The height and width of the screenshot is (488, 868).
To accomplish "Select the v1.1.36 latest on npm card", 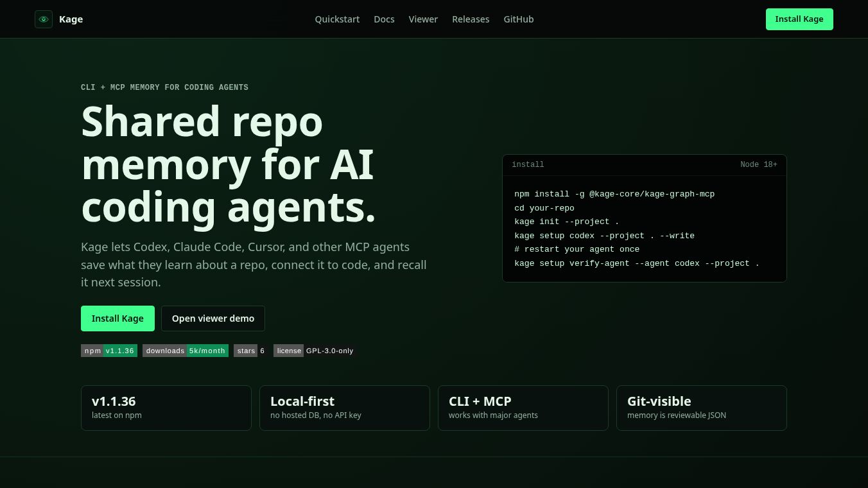I will coord(166,408).
